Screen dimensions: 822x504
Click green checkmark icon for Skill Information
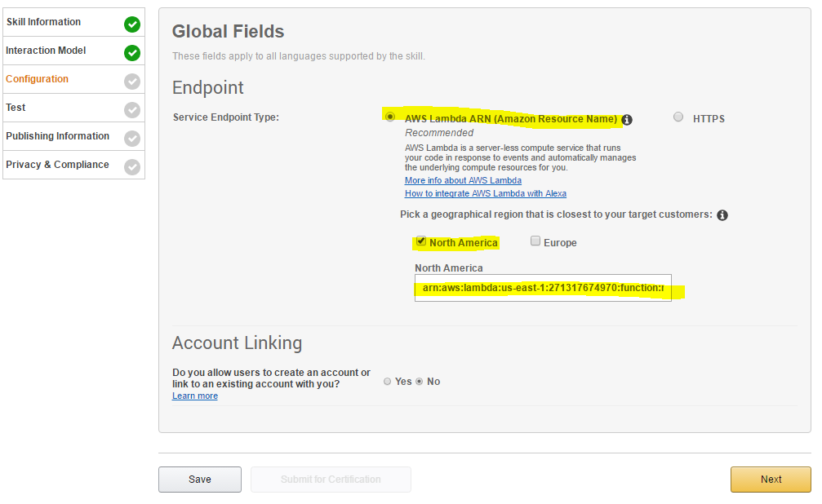click(x=132, y=24)
